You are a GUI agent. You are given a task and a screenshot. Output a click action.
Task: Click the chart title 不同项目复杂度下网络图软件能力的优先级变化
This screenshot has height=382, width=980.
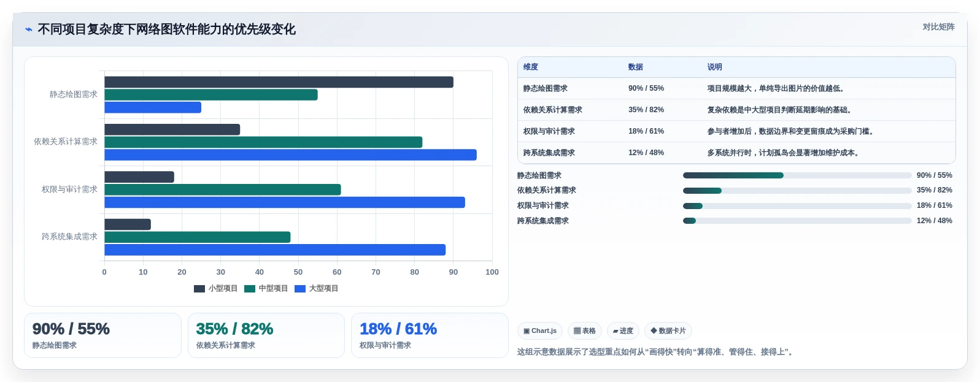point(167,29)
